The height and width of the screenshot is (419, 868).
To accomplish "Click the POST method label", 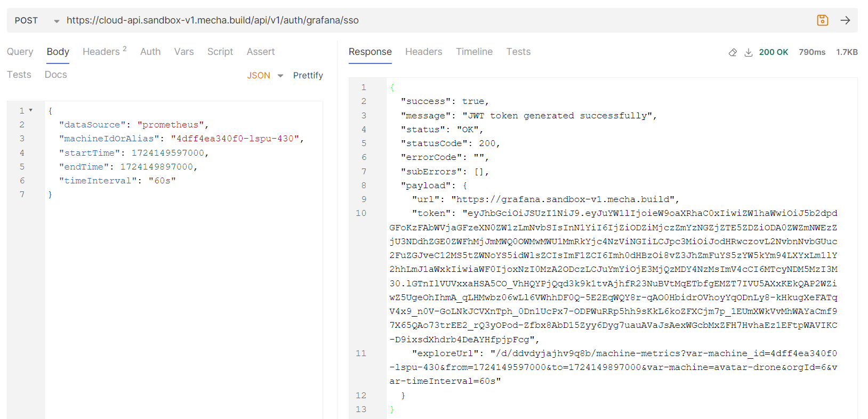I will pos(26,20).
